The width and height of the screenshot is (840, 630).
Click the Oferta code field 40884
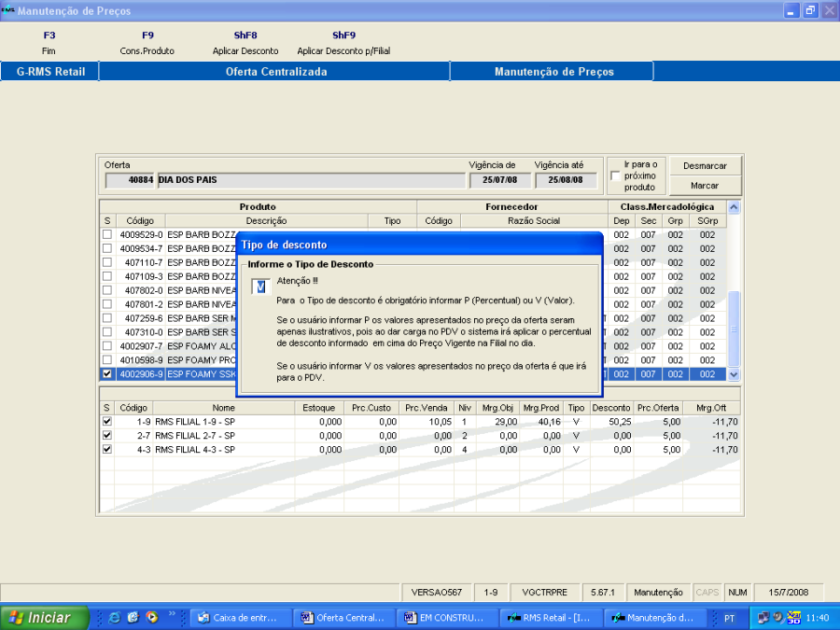coord(130,180)
